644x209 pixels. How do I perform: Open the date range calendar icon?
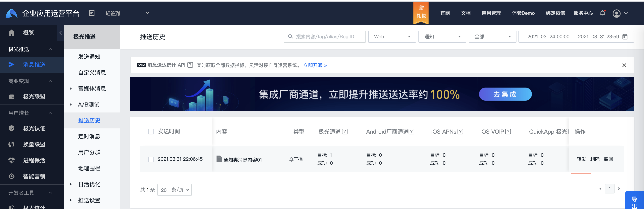[625, 37]
